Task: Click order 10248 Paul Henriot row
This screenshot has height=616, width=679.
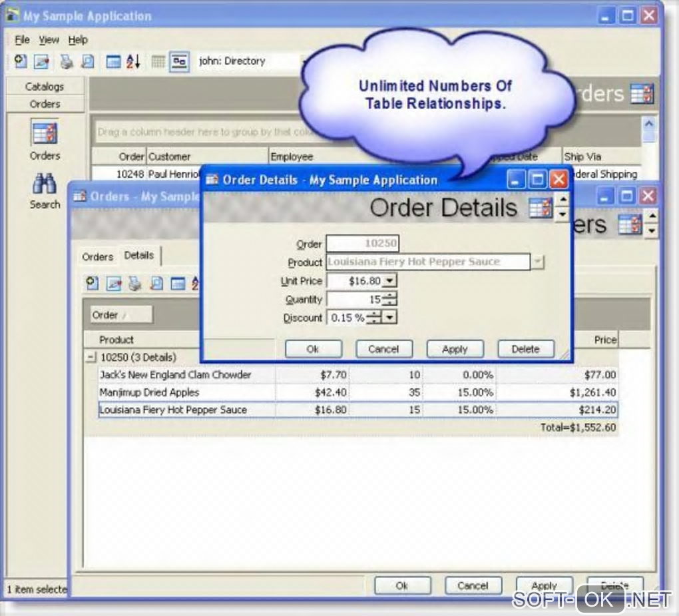Action: click(146, 174)
